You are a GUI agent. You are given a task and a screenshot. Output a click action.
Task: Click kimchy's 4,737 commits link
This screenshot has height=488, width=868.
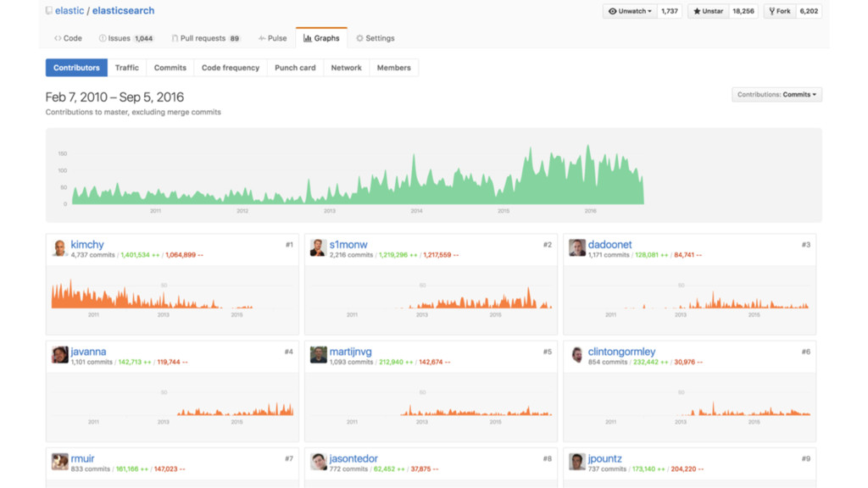coord(92,255)
